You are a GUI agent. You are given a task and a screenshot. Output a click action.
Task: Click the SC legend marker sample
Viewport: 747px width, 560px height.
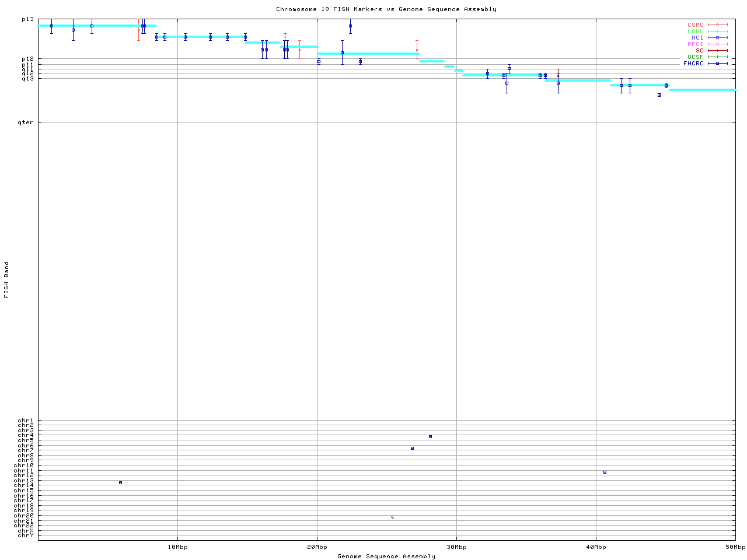717,51
